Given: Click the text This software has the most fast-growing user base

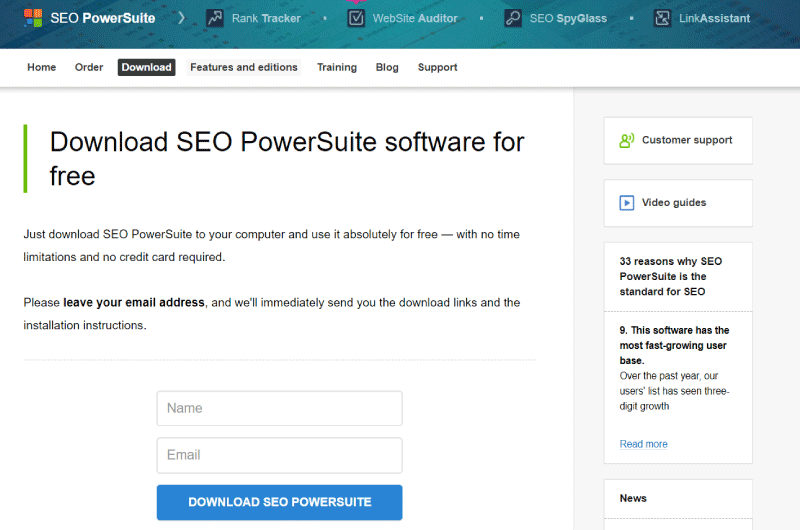Looking at the screenshot, I should coord(674,345).
